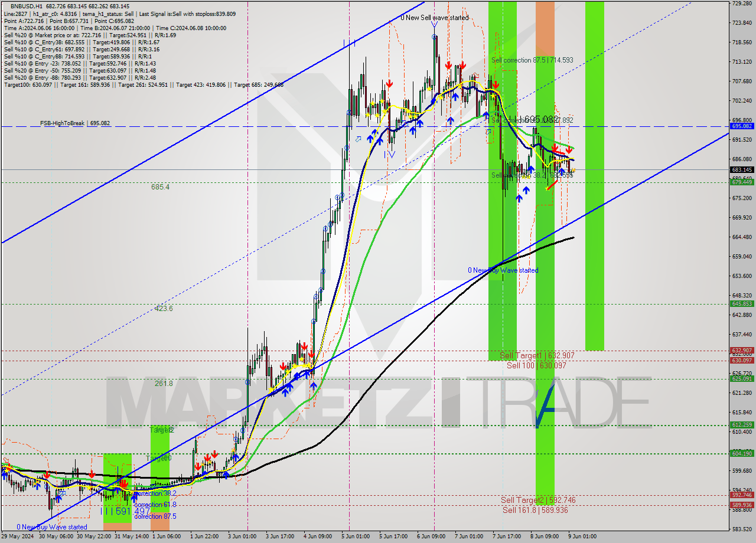Click the 423.6 Fibonacci level label

[x=164, y=308]
